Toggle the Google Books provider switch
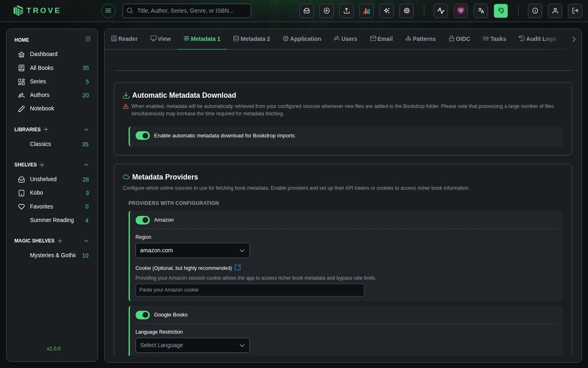The image size is (588, 368). (143, 315)
